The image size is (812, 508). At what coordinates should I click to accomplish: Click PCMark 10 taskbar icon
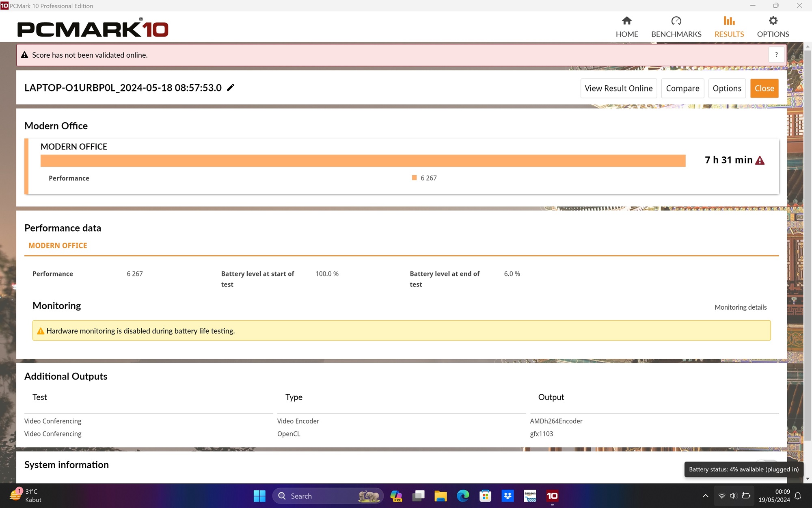pos(552,496)
